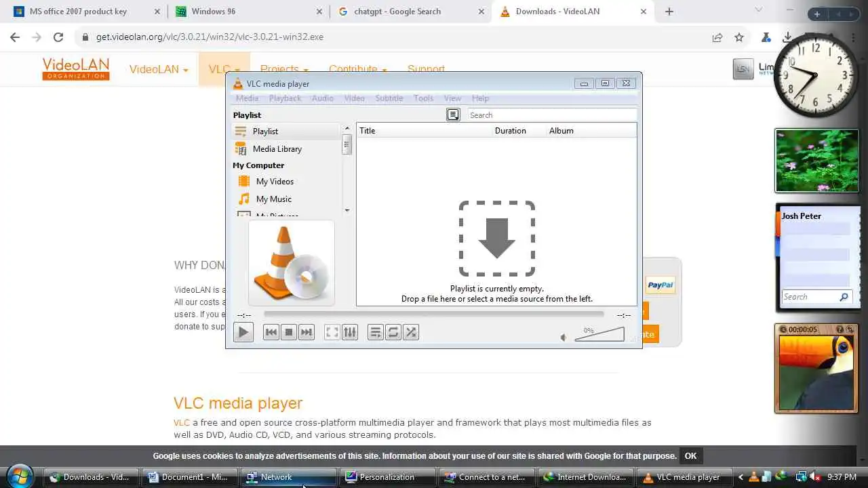Toggle VLC fullscreen video mode
Image resolution: width=868 pixels, height=488 pixels.
tap(332, 332)
